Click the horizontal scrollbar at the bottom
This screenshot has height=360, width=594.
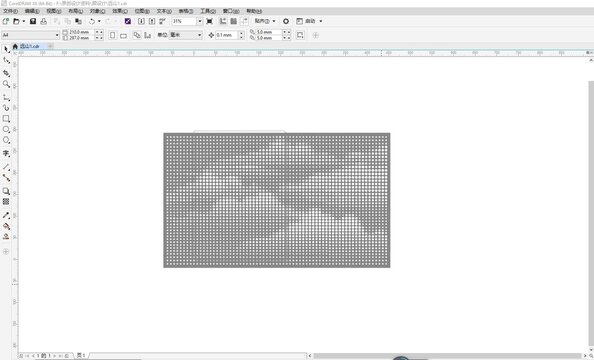447,356
